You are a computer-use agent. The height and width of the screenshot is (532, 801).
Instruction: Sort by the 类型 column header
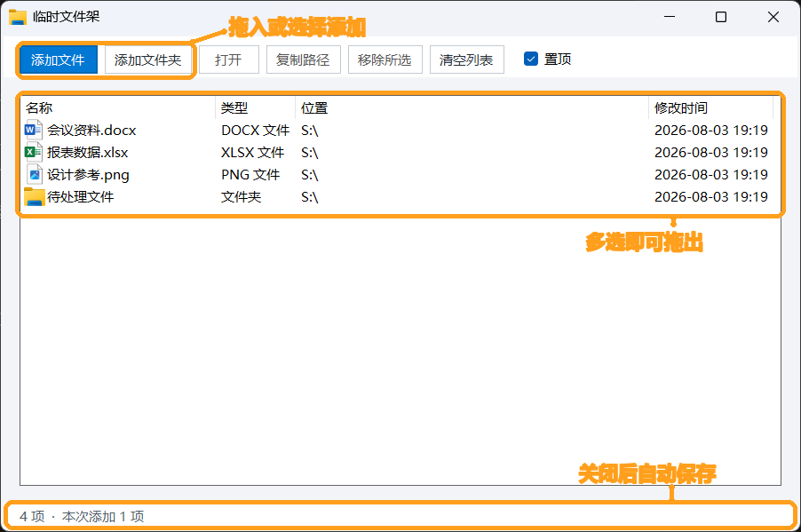tap(256, 107)
